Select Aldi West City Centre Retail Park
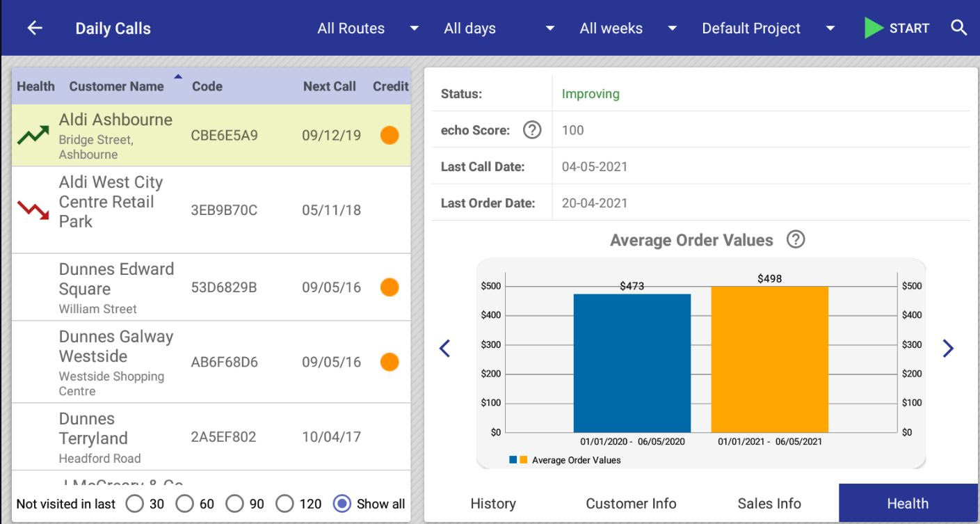Screen dimensions: 980x524 tap(212, 209)
